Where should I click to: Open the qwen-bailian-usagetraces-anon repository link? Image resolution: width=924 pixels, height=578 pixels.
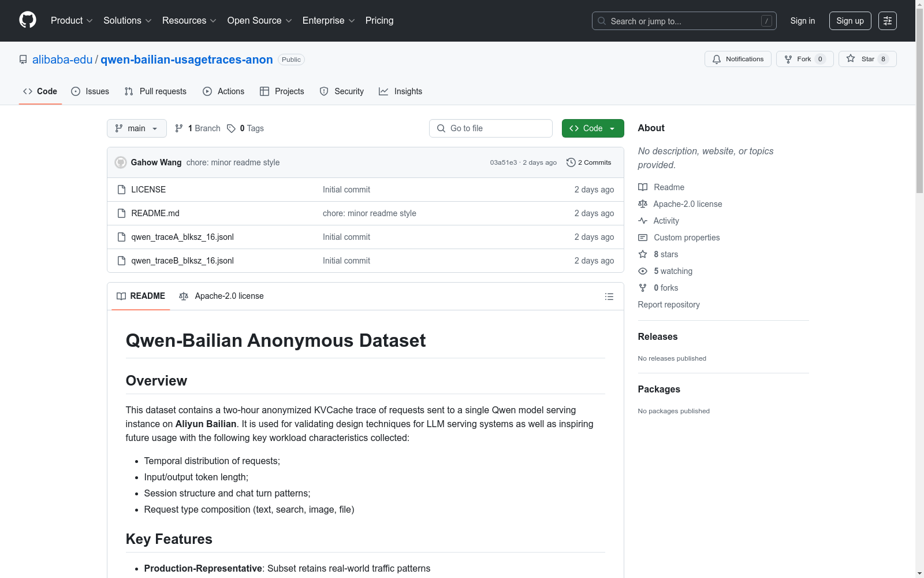click(187, 60)
